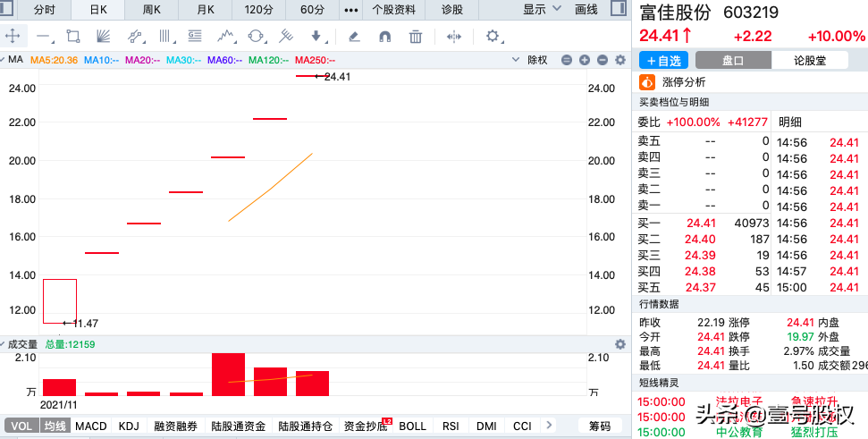The width and height of the screenshot is (868, 439).
Task: Click the 中公教育 entry in 短线精灵
Action: click(x=739, y=432)
